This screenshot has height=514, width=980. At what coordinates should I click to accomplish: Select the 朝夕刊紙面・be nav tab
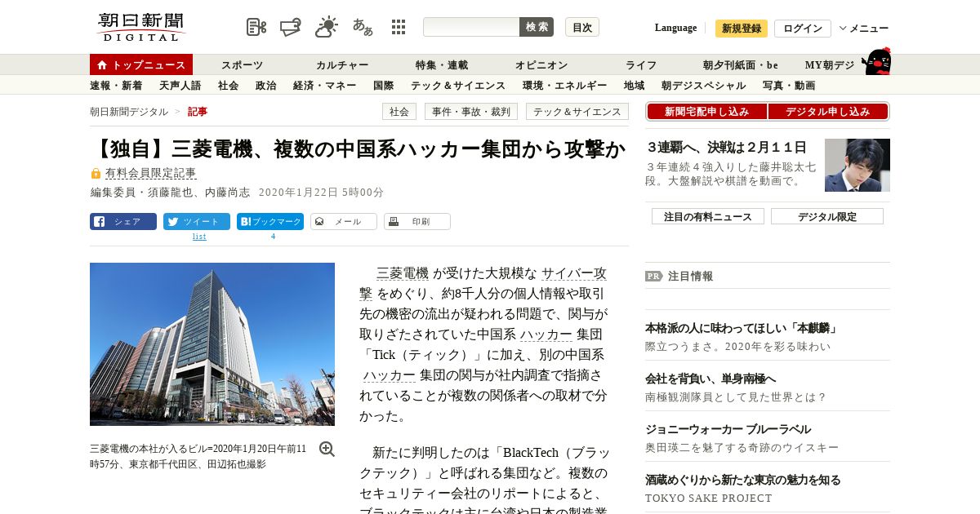pyautogui.click(x=741, y=64)
